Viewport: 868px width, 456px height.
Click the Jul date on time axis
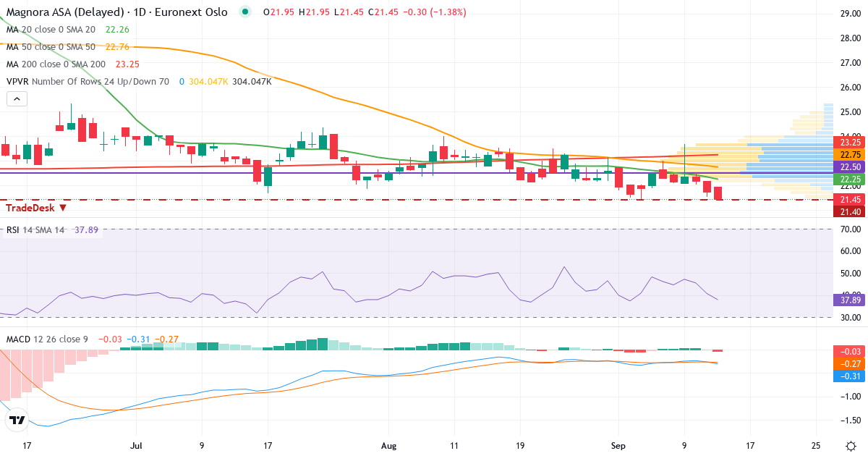point(137,444)
